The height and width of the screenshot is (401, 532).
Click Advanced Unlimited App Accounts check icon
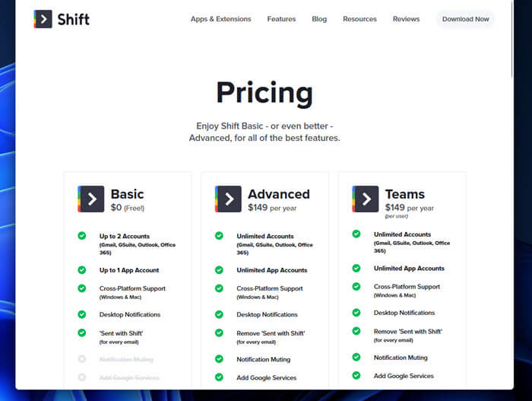click(x=219, y=270)
